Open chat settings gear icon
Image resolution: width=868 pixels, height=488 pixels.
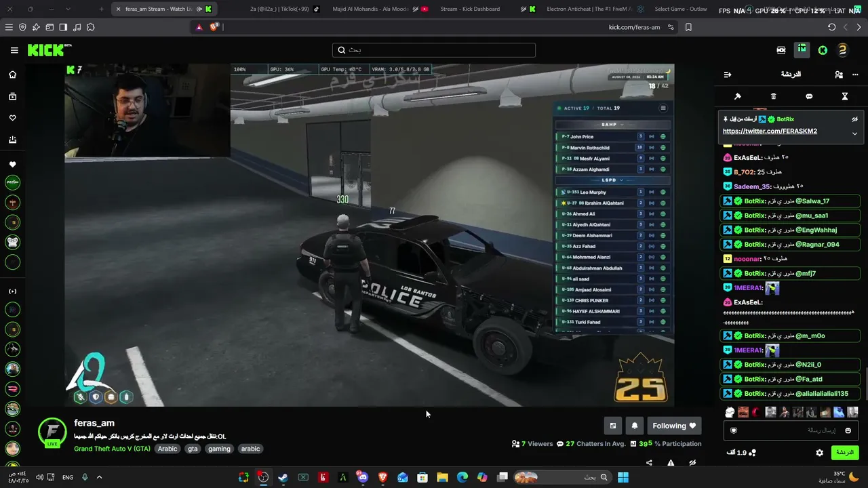819,453
